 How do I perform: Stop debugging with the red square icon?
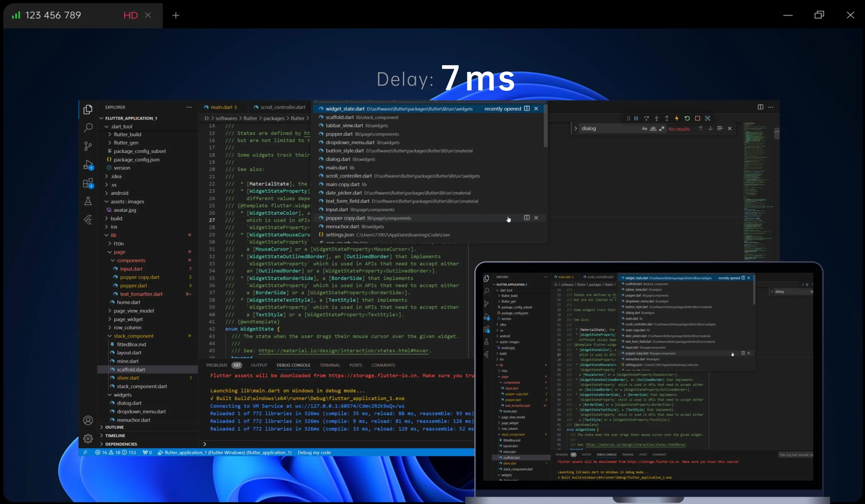point(698,118)
